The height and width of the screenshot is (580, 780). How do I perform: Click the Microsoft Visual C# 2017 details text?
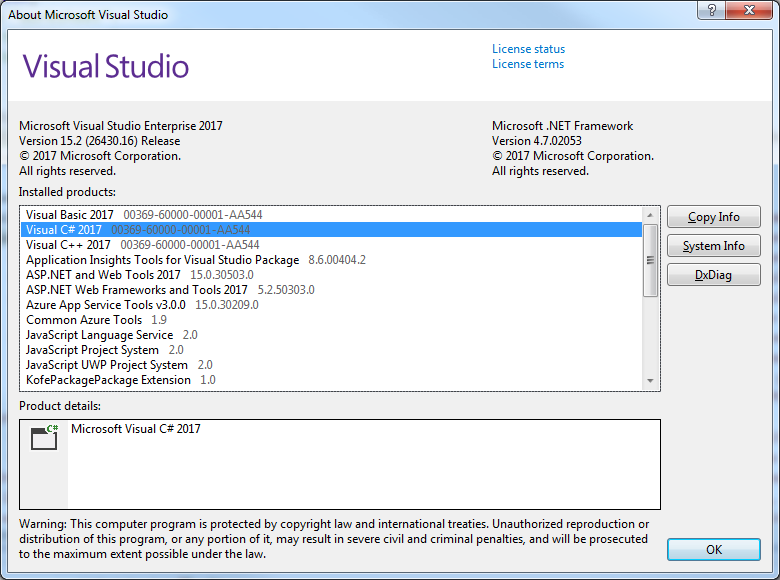click(136, 429)
